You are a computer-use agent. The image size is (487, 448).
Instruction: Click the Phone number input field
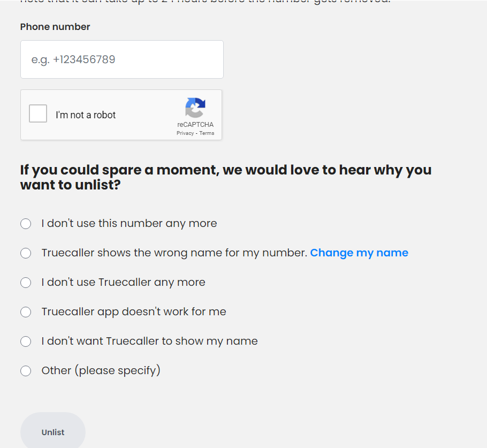(122, 59)
